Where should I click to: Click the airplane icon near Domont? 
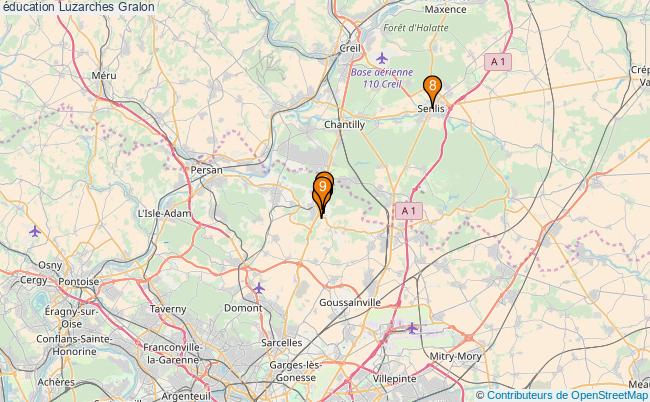(259, 288)
